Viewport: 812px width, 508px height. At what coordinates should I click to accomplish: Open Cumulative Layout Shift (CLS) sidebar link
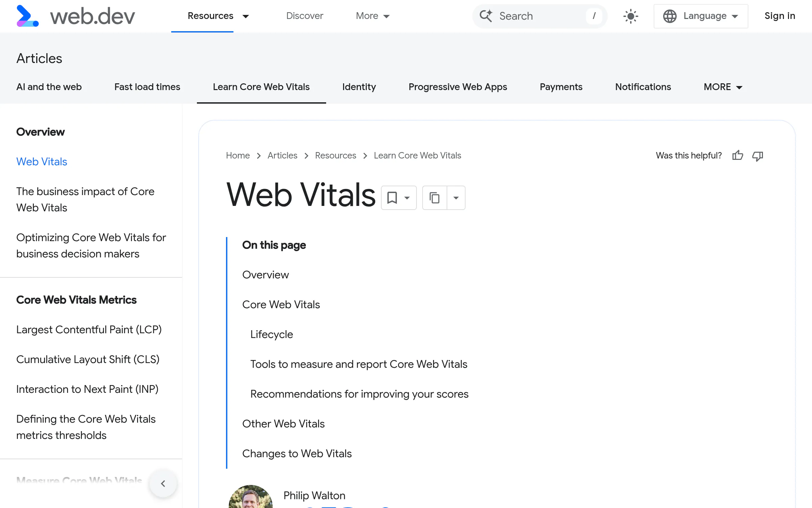click(88, 359)
